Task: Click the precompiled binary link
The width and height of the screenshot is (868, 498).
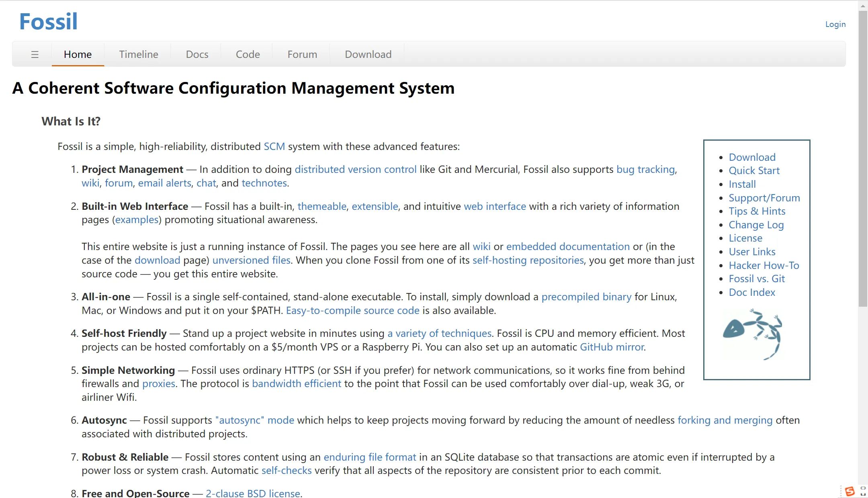Action: 586,297
